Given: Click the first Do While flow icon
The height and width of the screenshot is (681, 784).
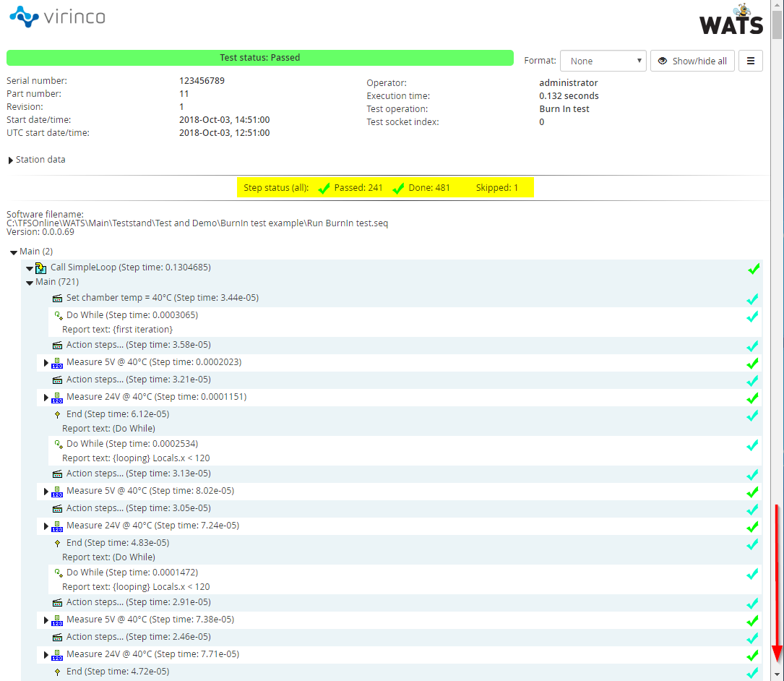Looking at the screenshot, I should (x=58, y=315).
